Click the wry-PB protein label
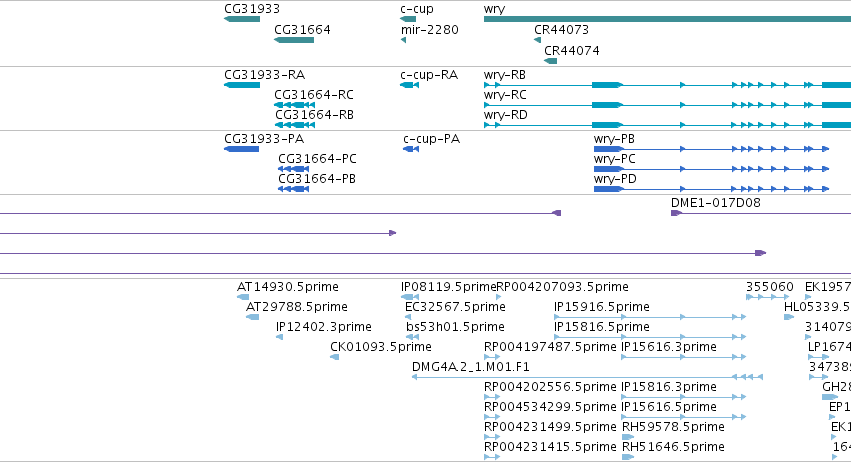Image resolution: width=851 pixels, height=462 pixels. pos(614,139)
